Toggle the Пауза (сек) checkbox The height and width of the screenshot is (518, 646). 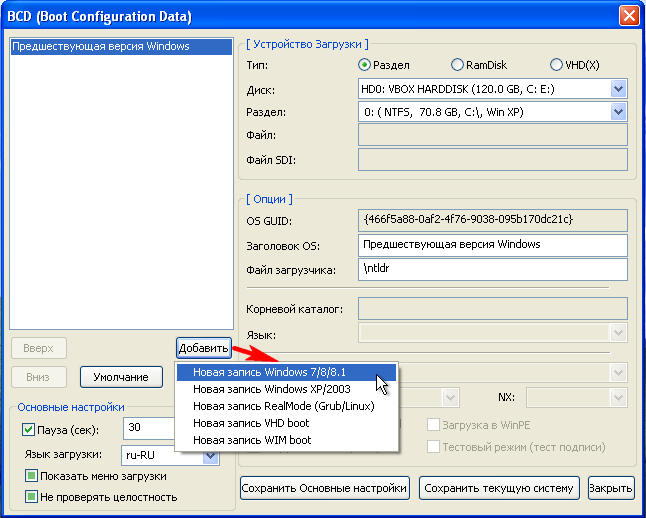pyautogui.click(x=29, y=429)
